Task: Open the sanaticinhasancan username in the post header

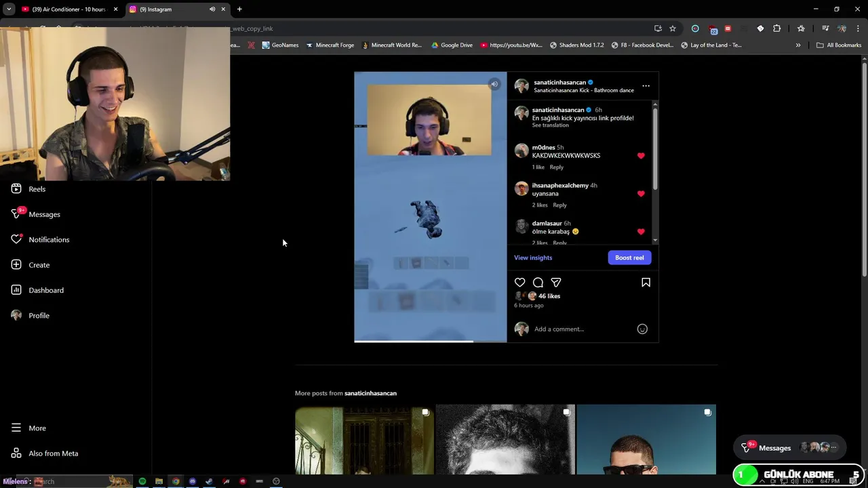Action: click(x=559, y=83)
